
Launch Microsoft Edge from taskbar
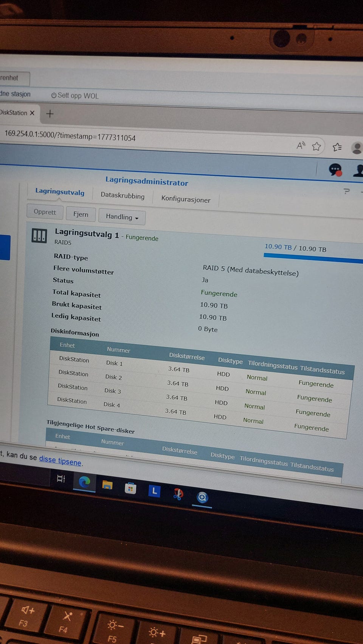pos(84,482)
